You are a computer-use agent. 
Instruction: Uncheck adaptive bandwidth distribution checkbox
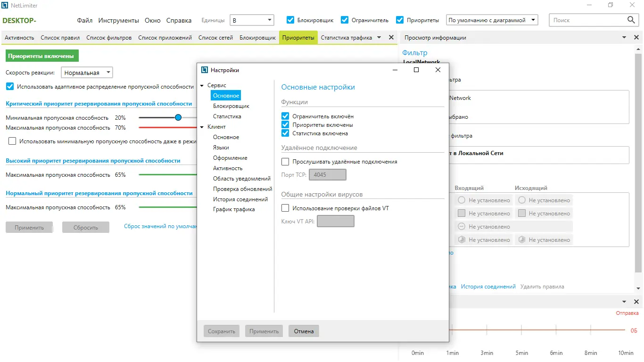(x=10, y=86)
